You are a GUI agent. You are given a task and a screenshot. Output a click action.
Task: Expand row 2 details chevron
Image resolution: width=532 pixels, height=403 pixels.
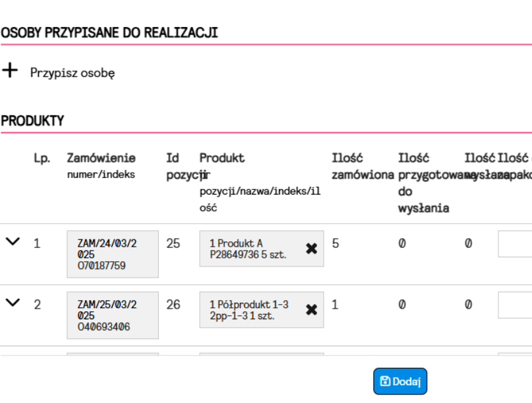click(x=13, y=303)
